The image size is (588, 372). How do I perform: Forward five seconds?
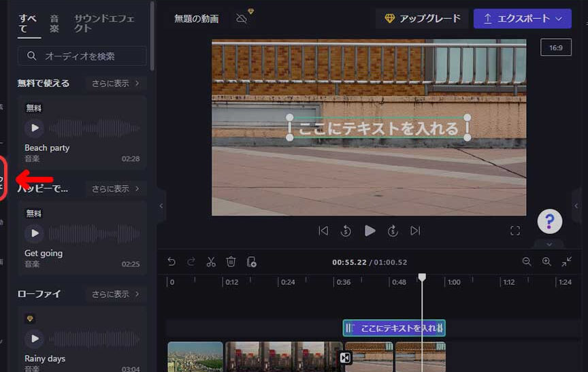tap(393, 231)
